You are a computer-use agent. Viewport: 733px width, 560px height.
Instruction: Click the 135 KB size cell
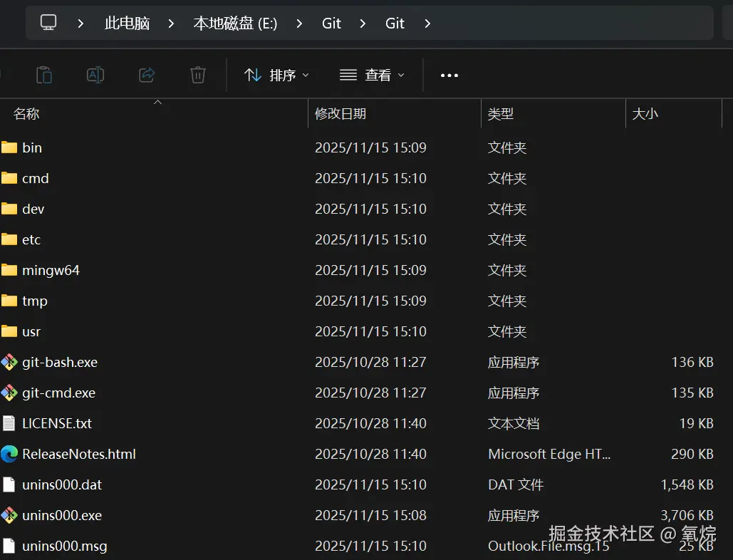[692, 393]
